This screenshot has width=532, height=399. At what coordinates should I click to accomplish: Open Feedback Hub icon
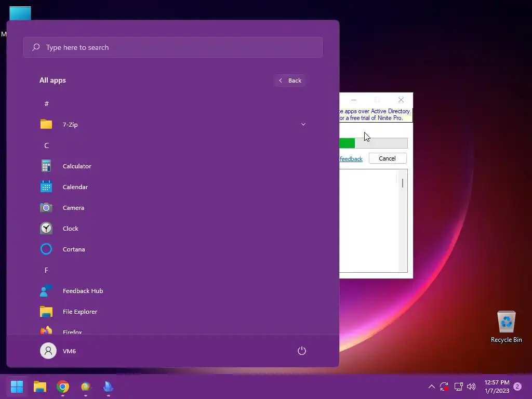click(x=46, y=291)
